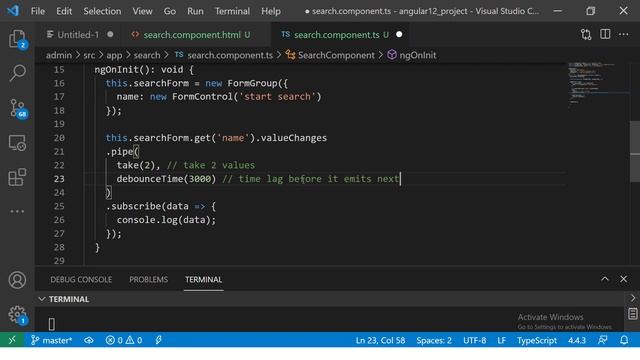Screen dimensions: 640x360
Task: Open the Manage gear menu
Action: point(17,315)
